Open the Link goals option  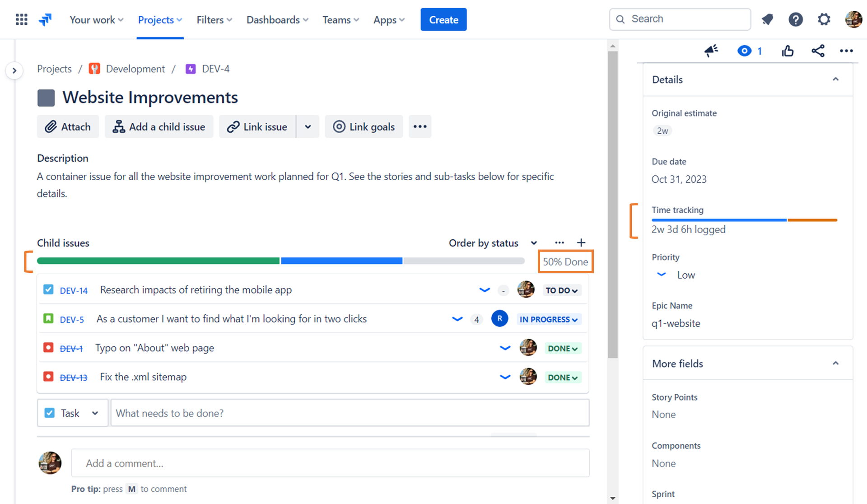click(364, 126)
